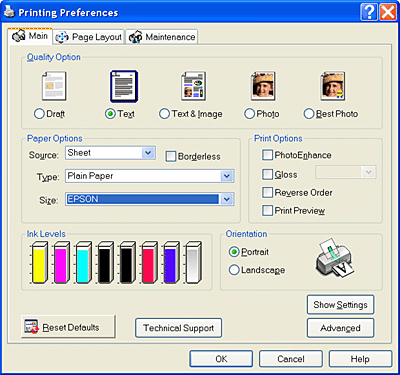Click the magenta ink cartridge level
The width and height of the screenshot is (400, 375).
pyautogui.click(x=61, y=263)
